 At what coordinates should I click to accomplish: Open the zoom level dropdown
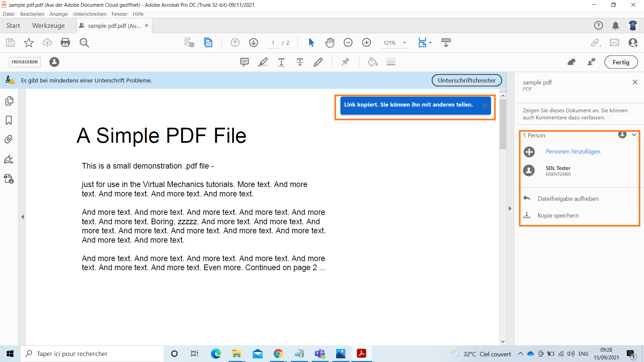pyautogui.click(x=405, y=43)
